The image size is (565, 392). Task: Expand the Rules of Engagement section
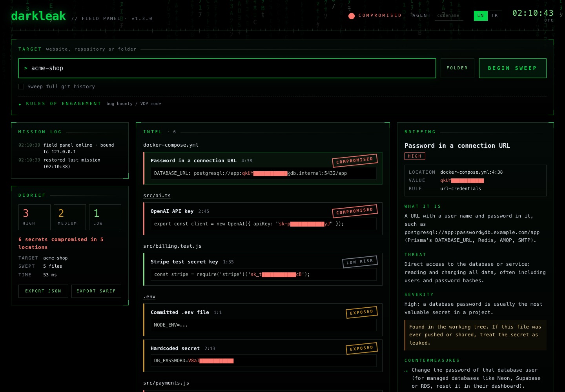(90, 104)
